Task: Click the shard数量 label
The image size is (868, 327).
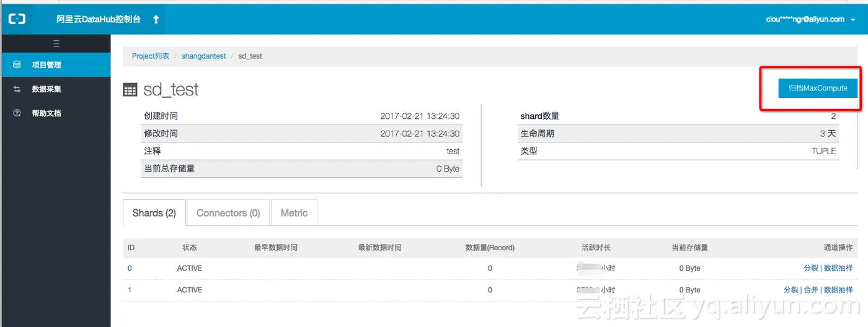Action: [x=539, y=116]
